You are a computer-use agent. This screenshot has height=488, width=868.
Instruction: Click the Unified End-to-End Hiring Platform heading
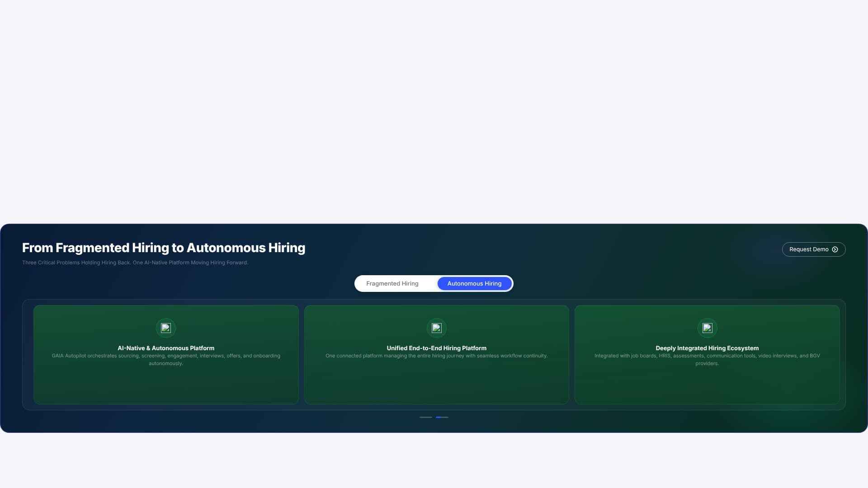[x=436, y=348]
